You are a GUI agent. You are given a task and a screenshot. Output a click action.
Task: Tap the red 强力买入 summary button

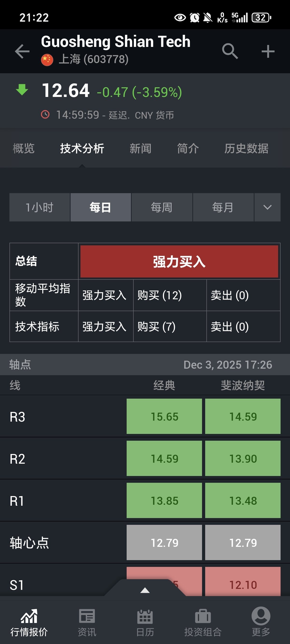click(179, 262)
